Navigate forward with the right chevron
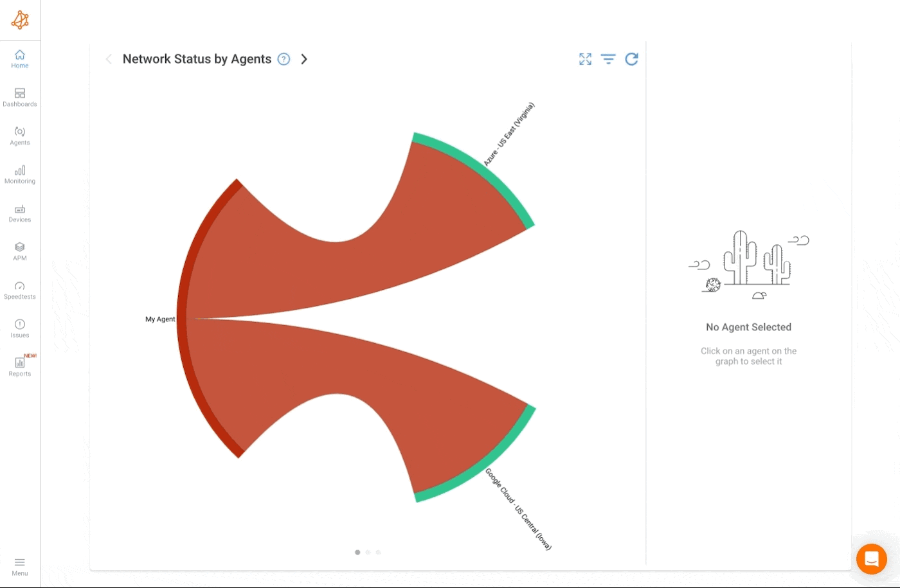Viewport: 900px width, 588px height. [304, 59]
